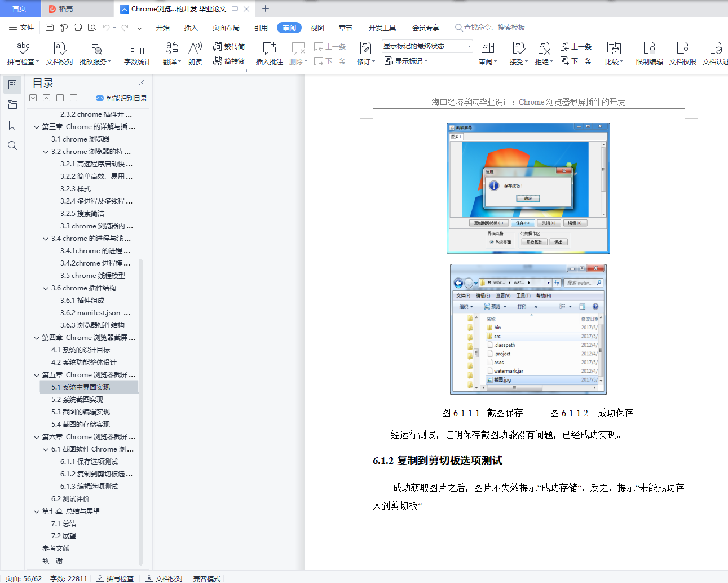Collapse the 第四章 chevron in outline
This screenshot has height=583, width=728.
click(37, 338)
